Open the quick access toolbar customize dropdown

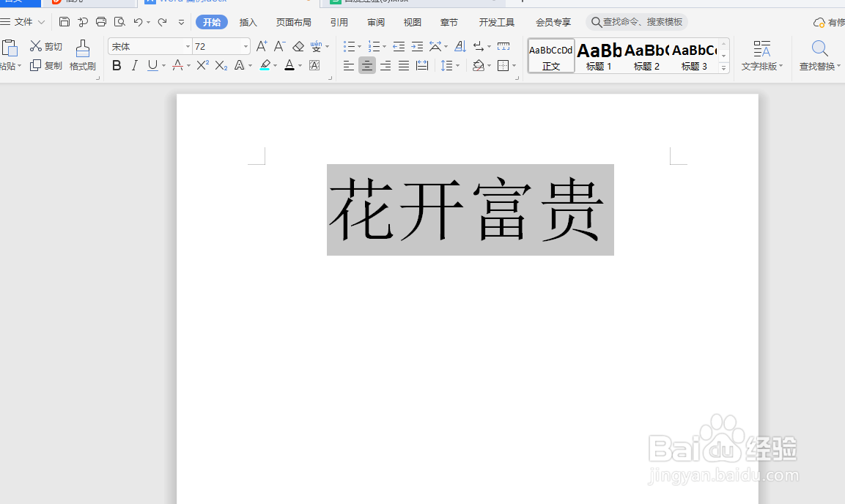tap(181, 22)
